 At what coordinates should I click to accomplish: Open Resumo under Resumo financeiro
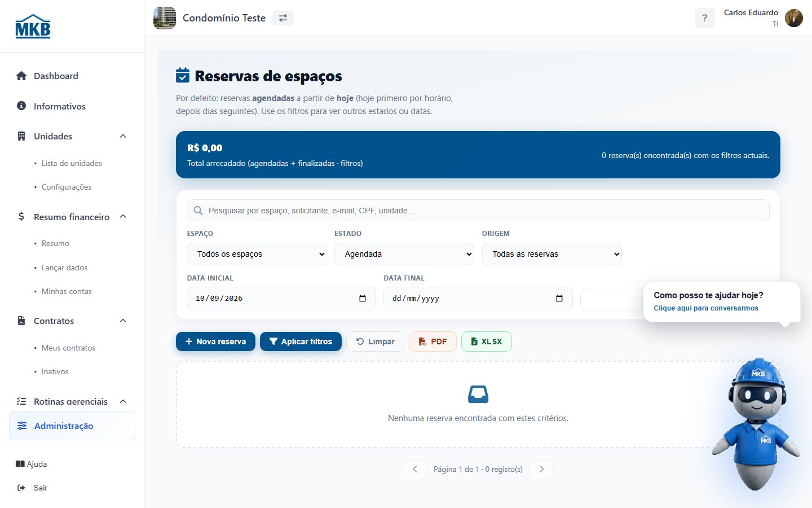(x=55, y=243)
